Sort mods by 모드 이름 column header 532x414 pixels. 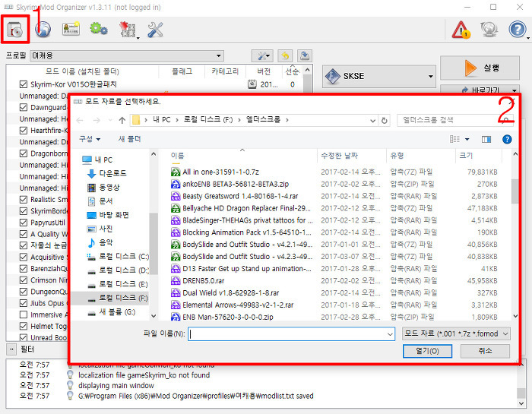pyautogui.click(x=82, y=71)
